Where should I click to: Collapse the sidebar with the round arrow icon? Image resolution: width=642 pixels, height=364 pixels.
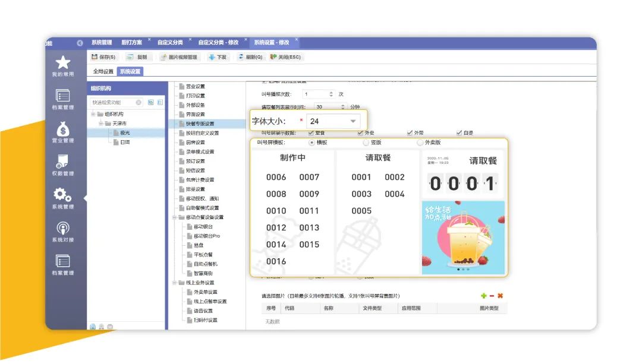click(80, 43)
